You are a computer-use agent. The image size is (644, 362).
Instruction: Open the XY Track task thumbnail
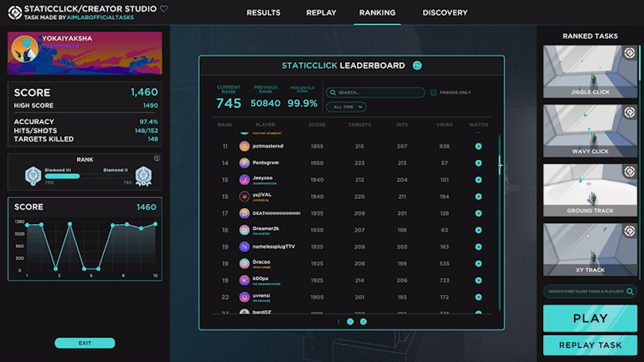pos(590,250)
